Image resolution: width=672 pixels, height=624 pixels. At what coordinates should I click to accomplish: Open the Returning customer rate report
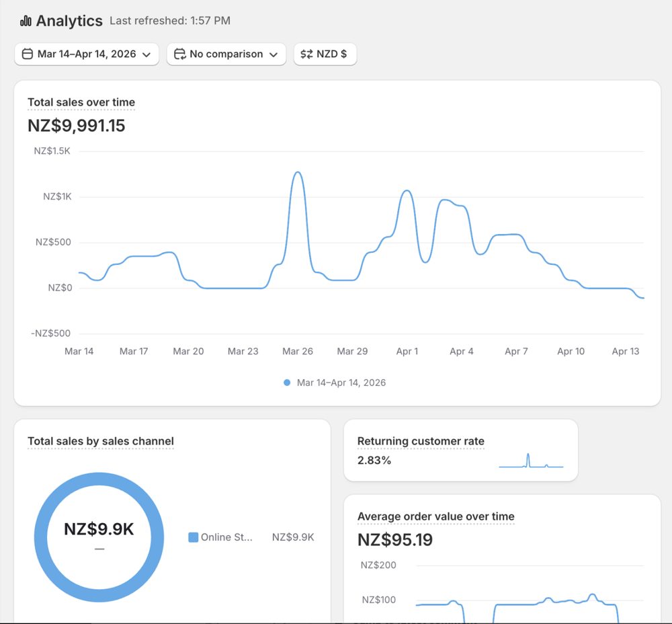click(x=421, y=441)
